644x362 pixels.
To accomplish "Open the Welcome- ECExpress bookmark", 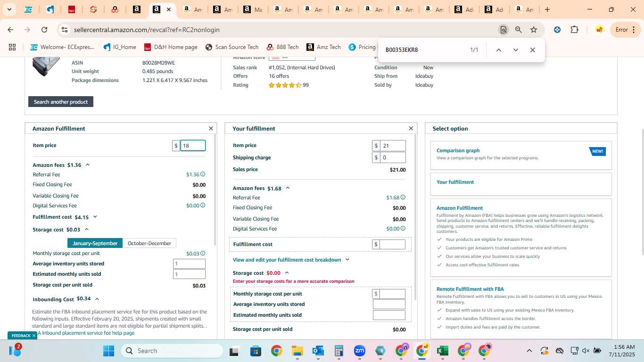I will click(62, 47).
